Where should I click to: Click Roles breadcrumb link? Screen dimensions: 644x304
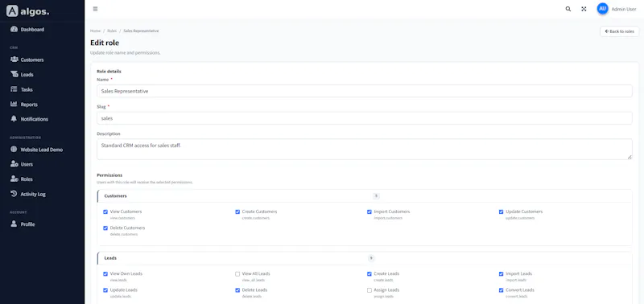click(x=112, y=31)
